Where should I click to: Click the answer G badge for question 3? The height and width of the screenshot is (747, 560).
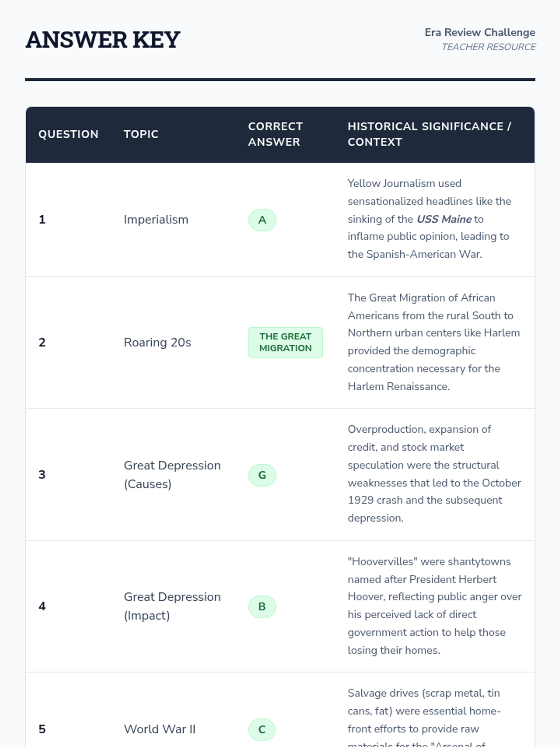click(262, 475)
